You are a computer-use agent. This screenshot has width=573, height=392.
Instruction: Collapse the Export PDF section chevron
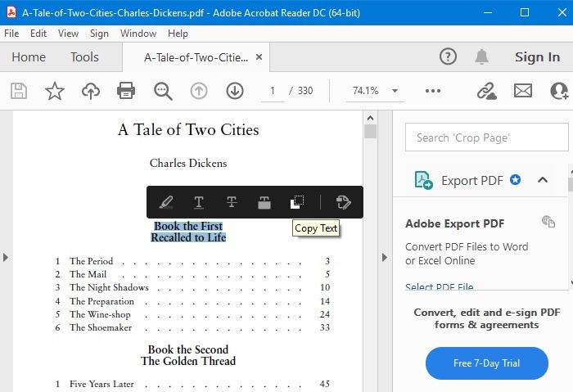[x=543, y=180]
